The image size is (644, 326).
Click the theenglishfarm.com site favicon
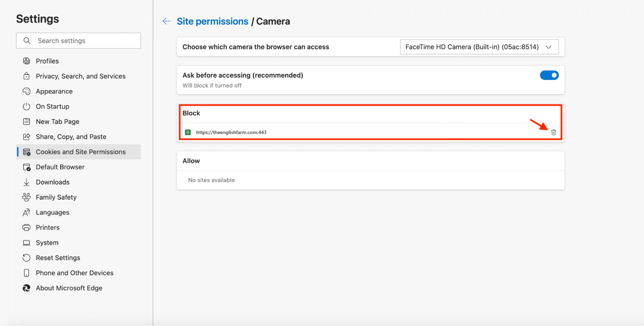[x=188, y=132]
